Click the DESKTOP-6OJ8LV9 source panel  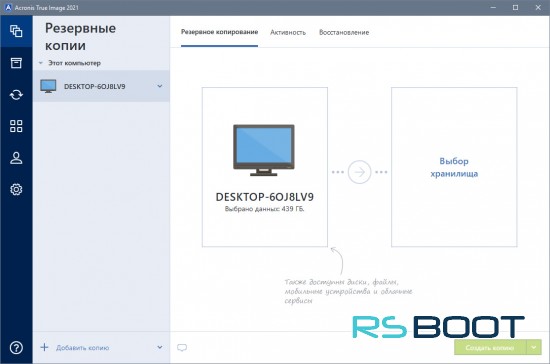coord(265,167)
